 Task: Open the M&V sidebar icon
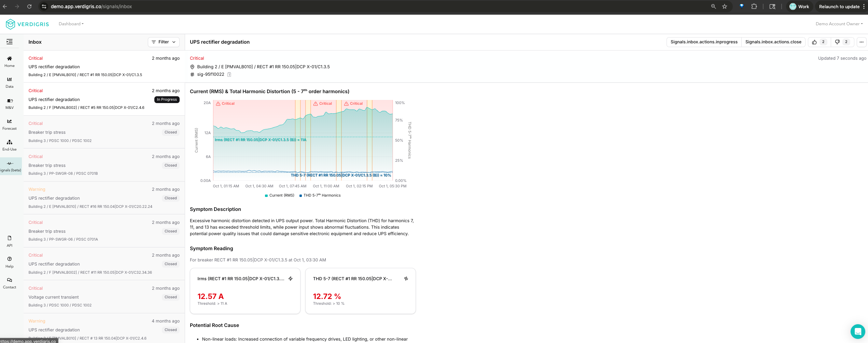(x=10, y=103)
